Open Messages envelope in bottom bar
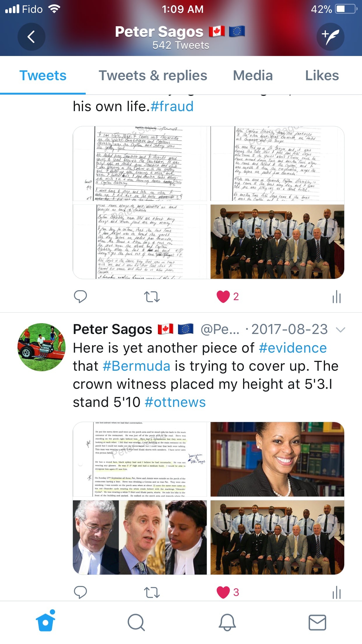Screen dimensions: 362x644 click(x=317, y=622)
